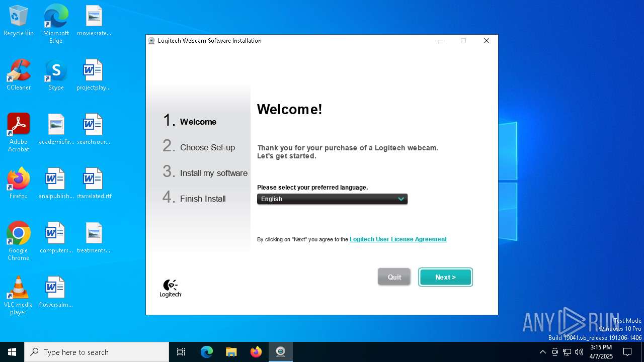Open File Explorer from taskbar

coord(231,352)
